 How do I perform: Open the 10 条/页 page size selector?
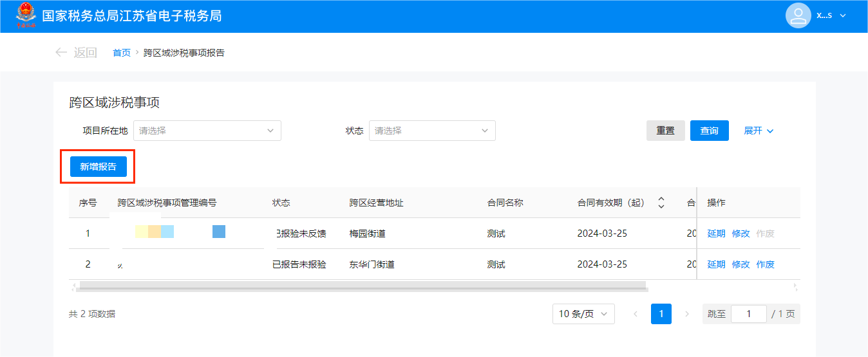tap(583, 314)
